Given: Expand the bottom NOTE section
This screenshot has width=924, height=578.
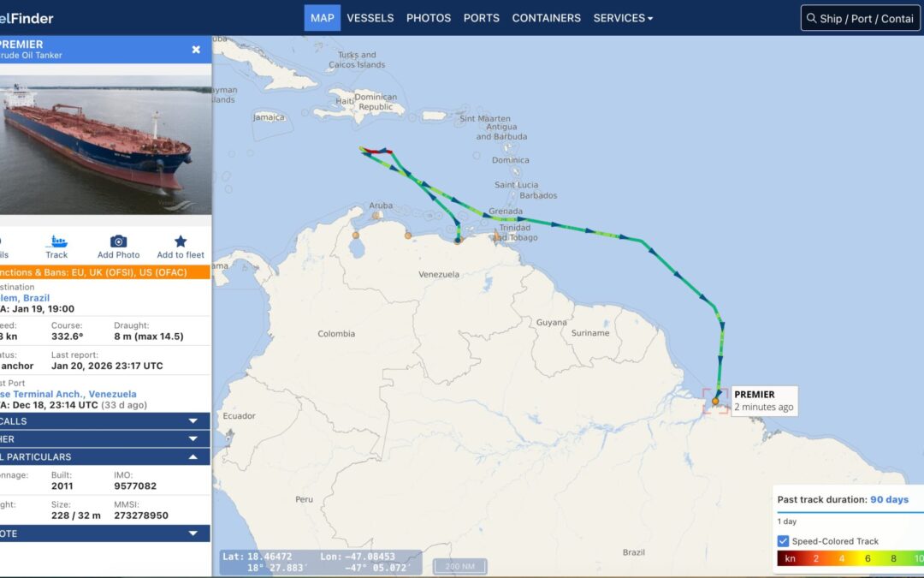Looking at the screenshot, I should tap(105, 533).
